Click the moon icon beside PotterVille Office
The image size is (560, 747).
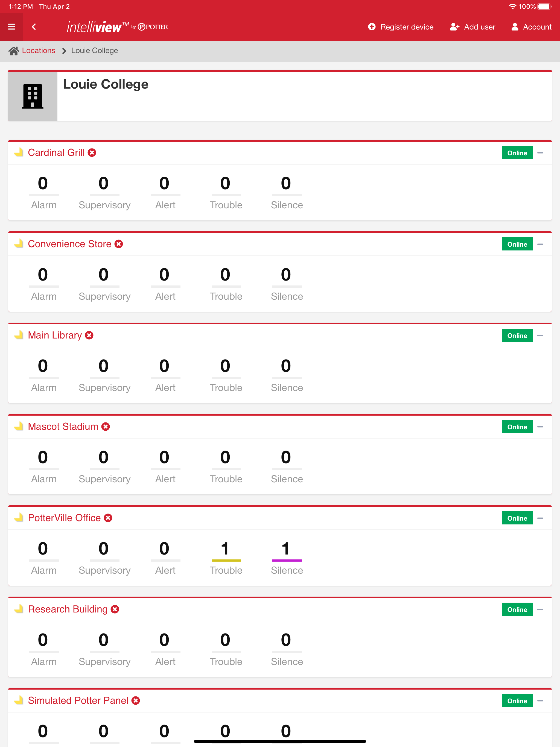[x=19, y=517]
